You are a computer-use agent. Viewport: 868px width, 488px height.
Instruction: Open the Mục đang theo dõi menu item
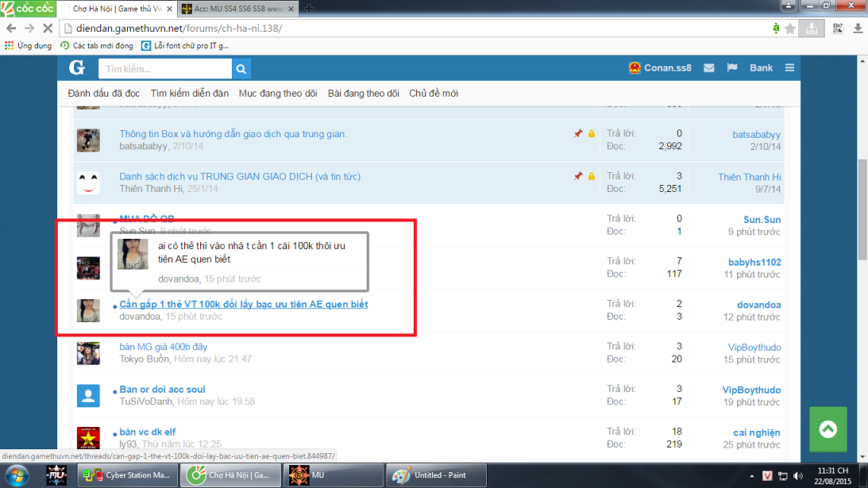click(278, 94)
